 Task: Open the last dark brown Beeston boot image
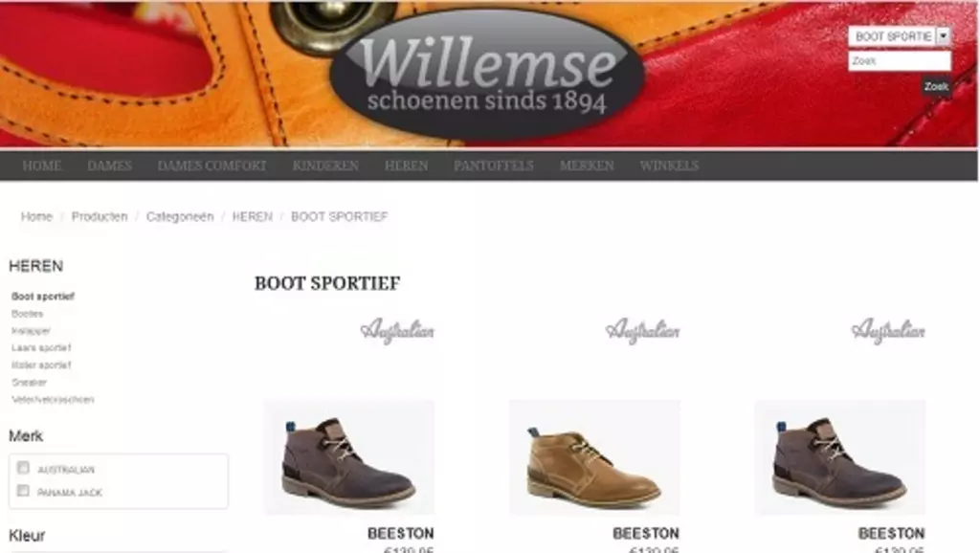coord(840,457)
